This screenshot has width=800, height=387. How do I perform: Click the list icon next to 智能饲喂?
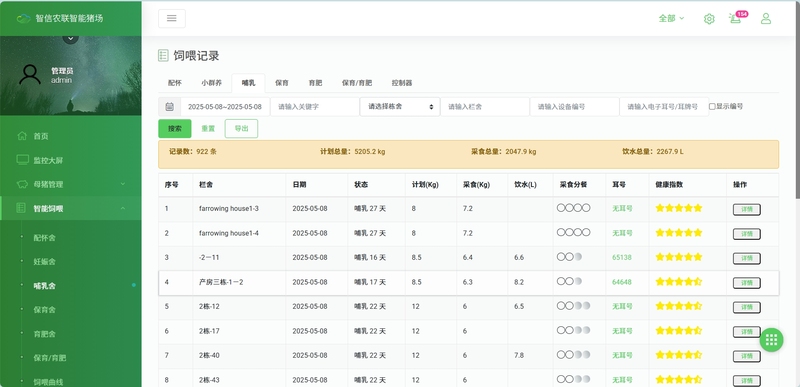(x=21, y=208)
